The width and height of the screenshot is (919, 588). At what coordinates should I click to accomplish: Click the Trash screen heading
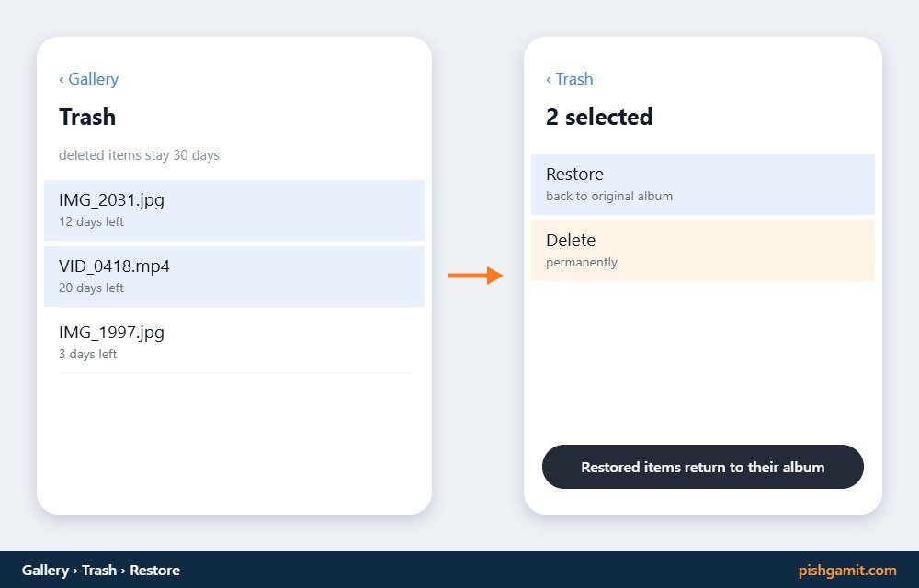point(87,117)
